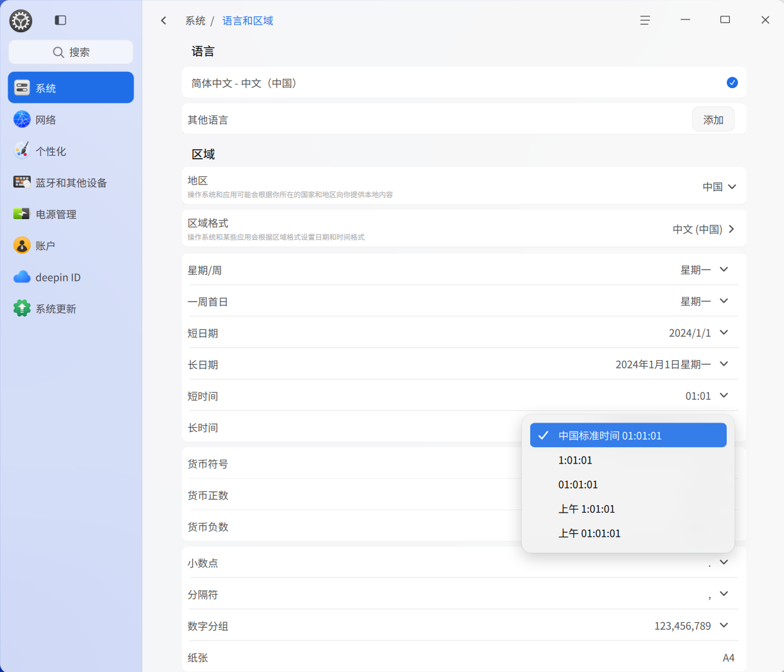This screenshot has height=672, width=784.
Task: Click the 网络 globe icon
Action: [x=22, y=119]
